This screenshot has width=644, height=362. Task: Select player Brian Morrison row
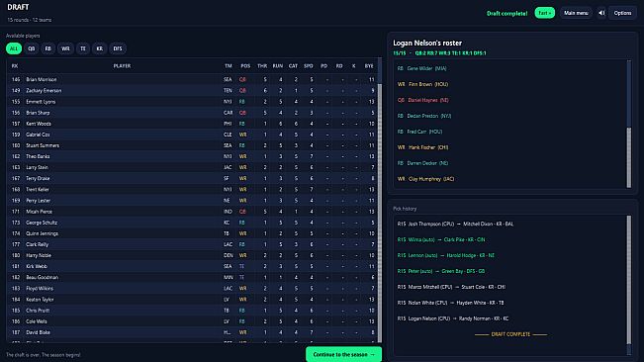point(191,80)
